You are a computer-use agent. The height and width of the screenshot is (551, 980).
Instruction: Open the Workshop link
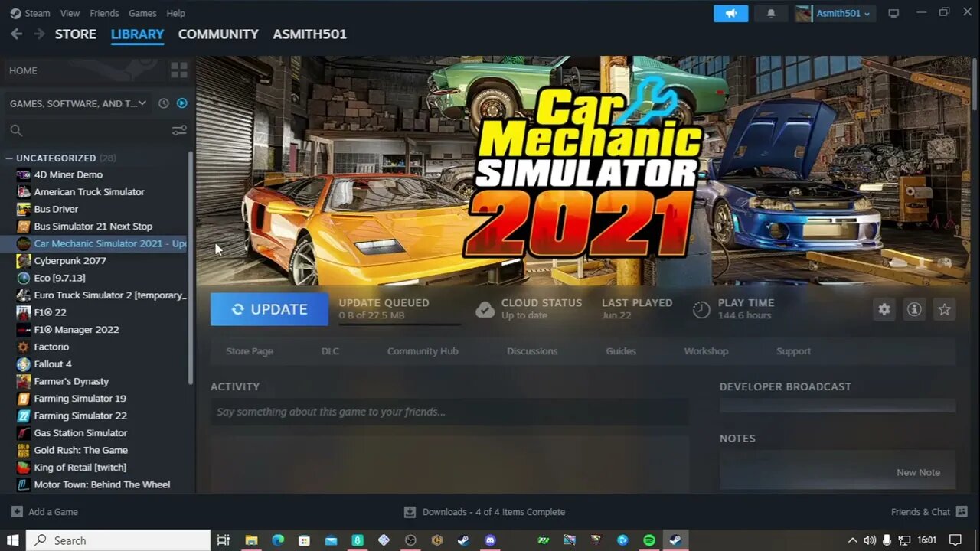pos(706,351)
